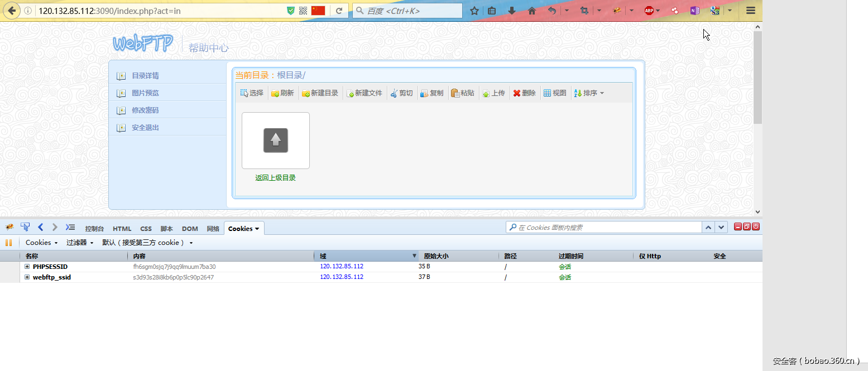Switch to the 网络 devtools tab
The height and width of the screenshot is (371, 868).
click(213, 228)
